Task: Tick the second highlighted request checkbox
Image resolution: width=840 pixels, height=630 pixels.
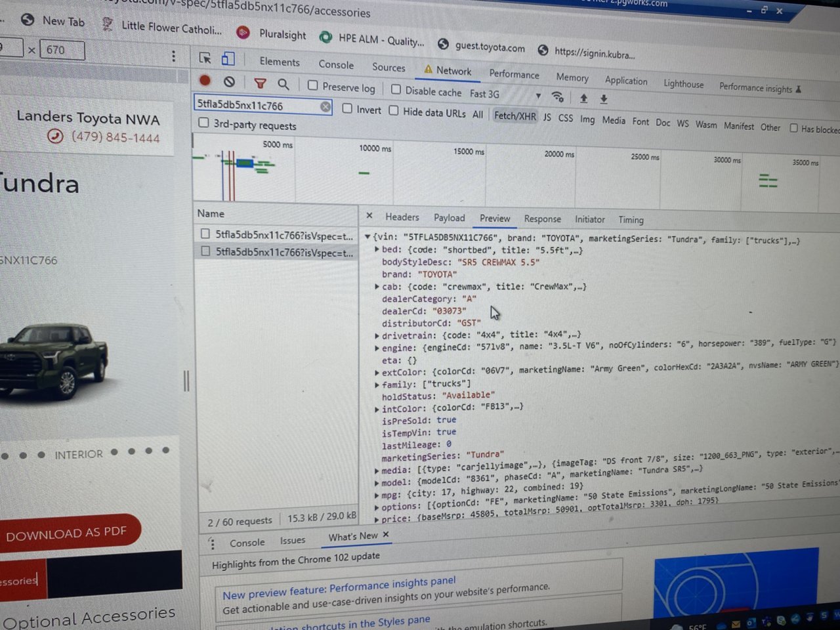Action: (205, 251)
